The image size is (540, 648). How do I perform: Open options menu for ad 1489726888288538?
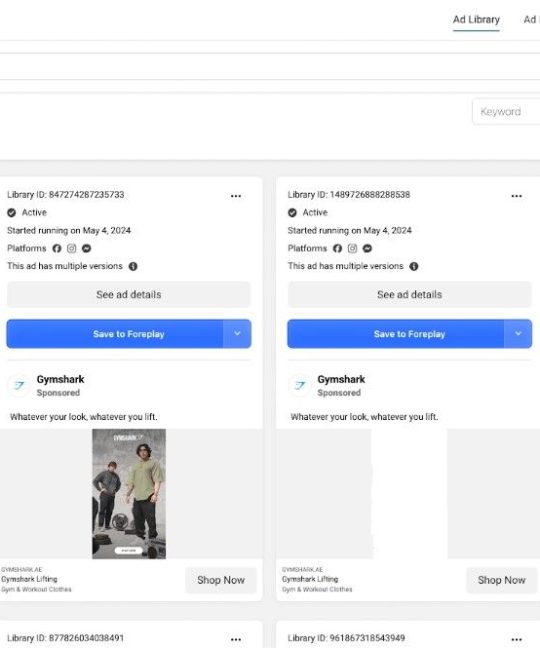coord(516,196)
